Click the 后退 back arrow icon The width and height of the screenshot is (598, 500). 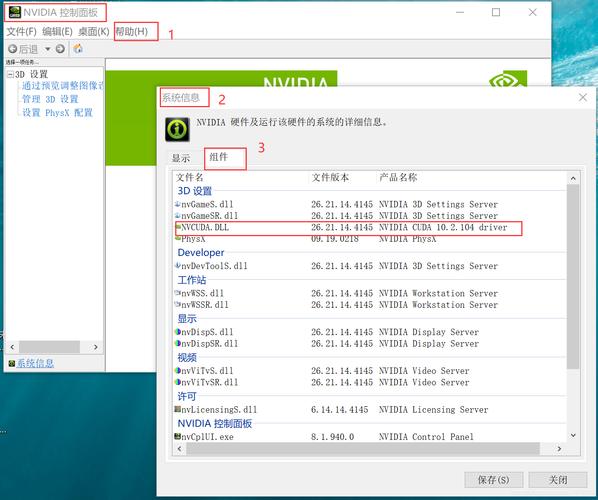tap(13, 49)
